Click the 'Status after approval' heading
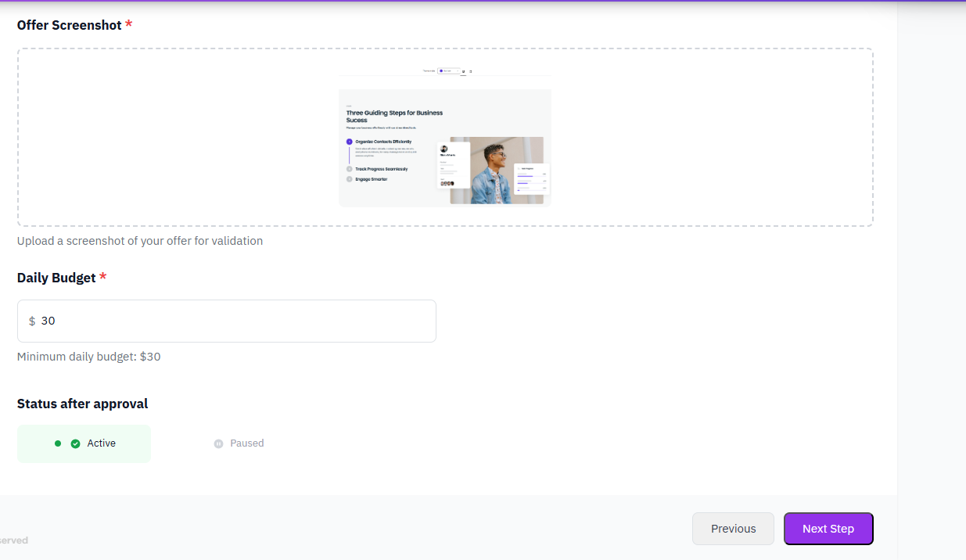 click(x=82, y=404)
